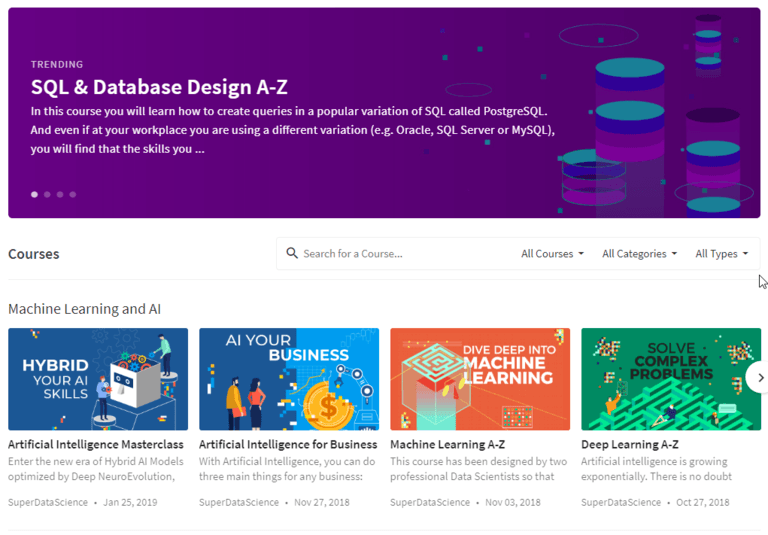Viewport: 768px width, 535px height.
Task: Click Dive Deep Into Machine Learning thumbnail
Action: pyautogui.click(x=480, y=379)
